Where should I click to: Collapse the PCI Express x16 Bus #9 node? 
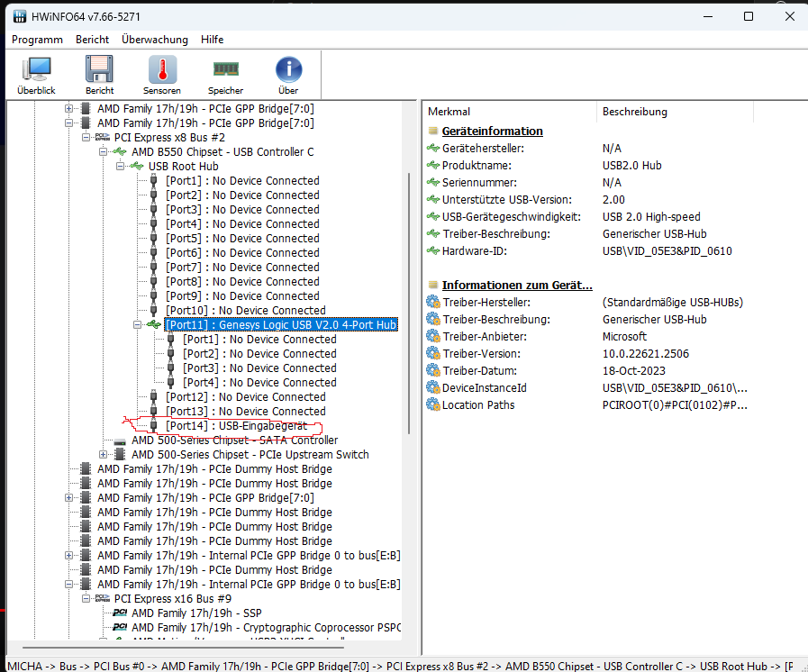pos(86,599)
